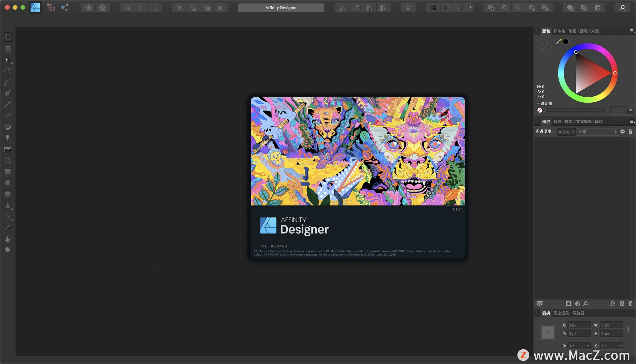The width and height of the screenshot is (636, 364).
Task: Open the shear S: dropdown arrow
Action: point(620,346)
